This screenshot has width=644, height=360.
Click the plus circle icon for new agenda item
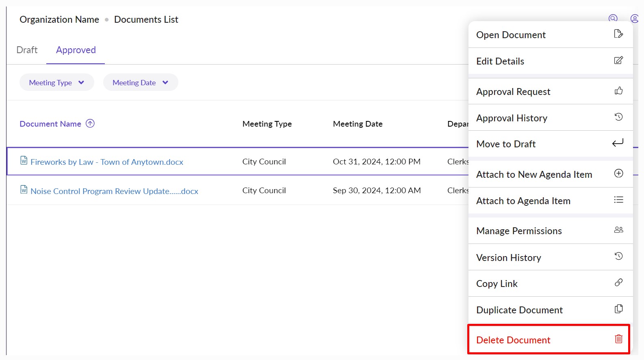pos(618,174)
